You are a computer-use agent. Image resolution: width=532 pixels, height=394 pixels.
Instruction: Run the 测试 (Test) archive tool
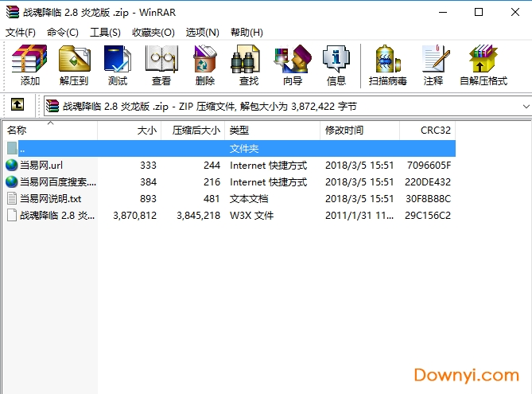118,65
